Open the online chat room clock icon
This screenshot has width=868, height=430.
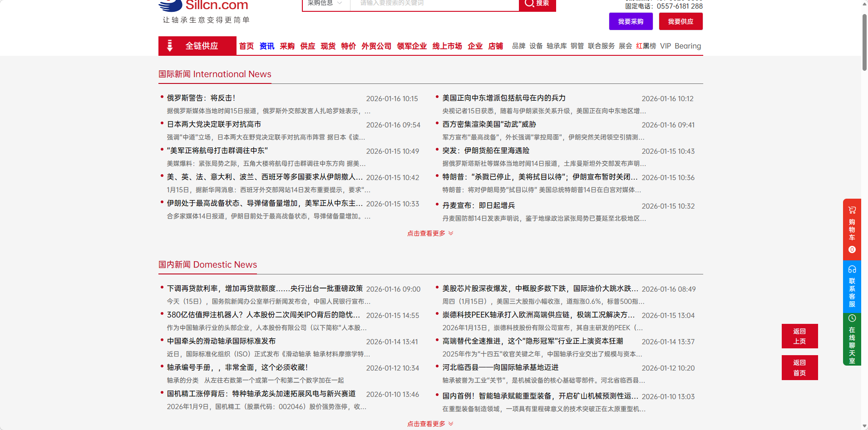[x=852, y=318]
